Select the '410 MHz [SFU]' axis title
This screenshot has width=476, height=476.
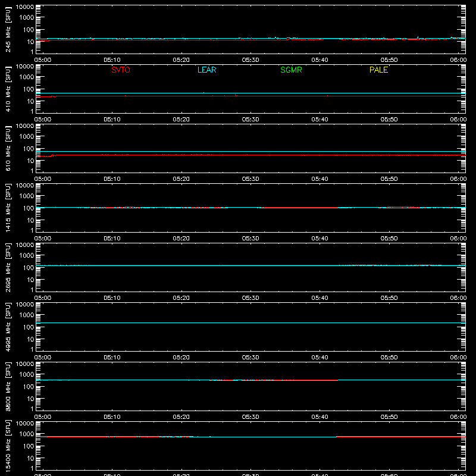8,89
